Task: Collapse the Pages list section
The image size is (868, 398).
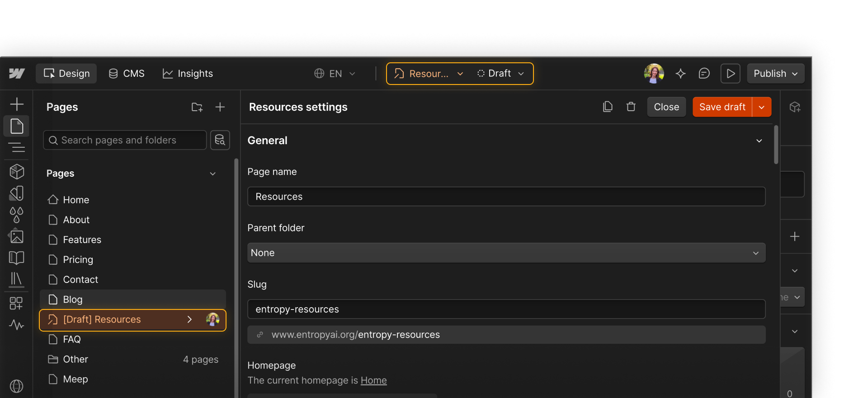Action: (x=212, y=174)
